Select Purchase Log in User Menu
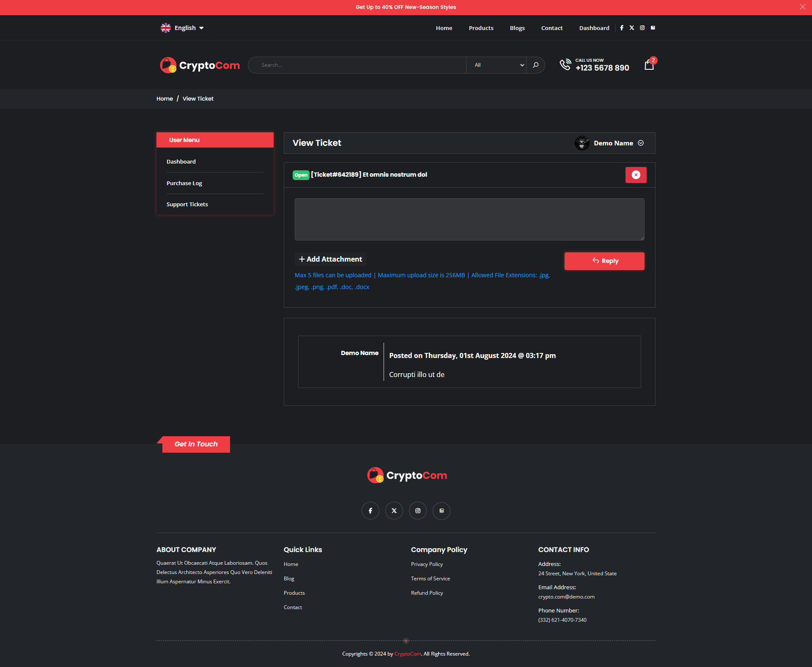Screen dimensions: 812x667 tap(184, 183)
